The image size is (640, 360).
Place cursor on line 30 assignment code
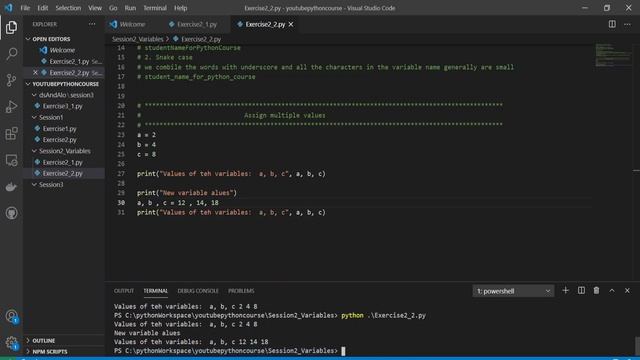point(178,203)
